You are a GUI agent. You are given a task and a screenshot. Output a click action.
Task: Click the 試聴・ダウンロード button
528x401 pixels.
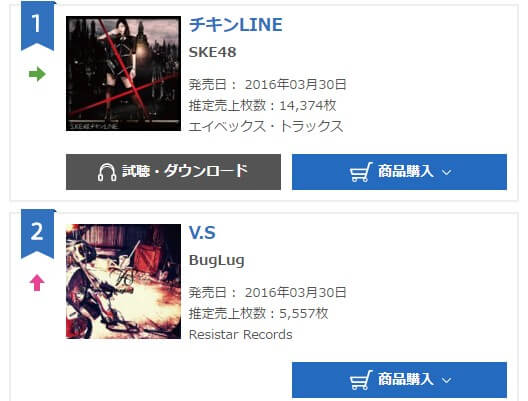[x=173, y=172]
